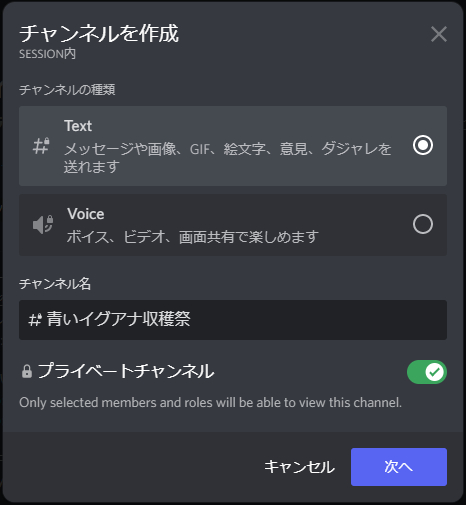Screen dimensions: 466x505
Task: Select the Voice channel radio button
Action: (x=423, y=224)
